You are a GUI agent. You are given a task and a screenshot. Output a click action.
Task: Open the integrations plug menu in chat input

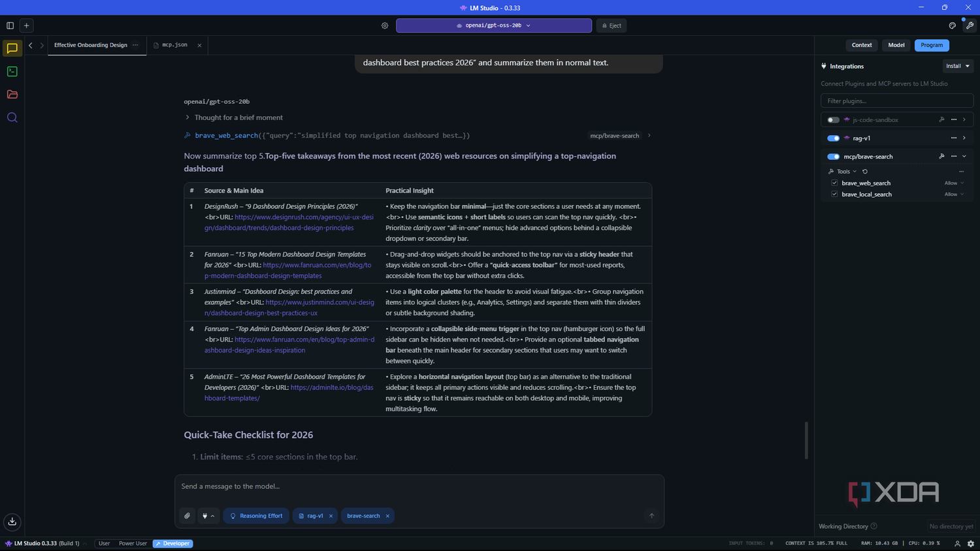point(208,516)
